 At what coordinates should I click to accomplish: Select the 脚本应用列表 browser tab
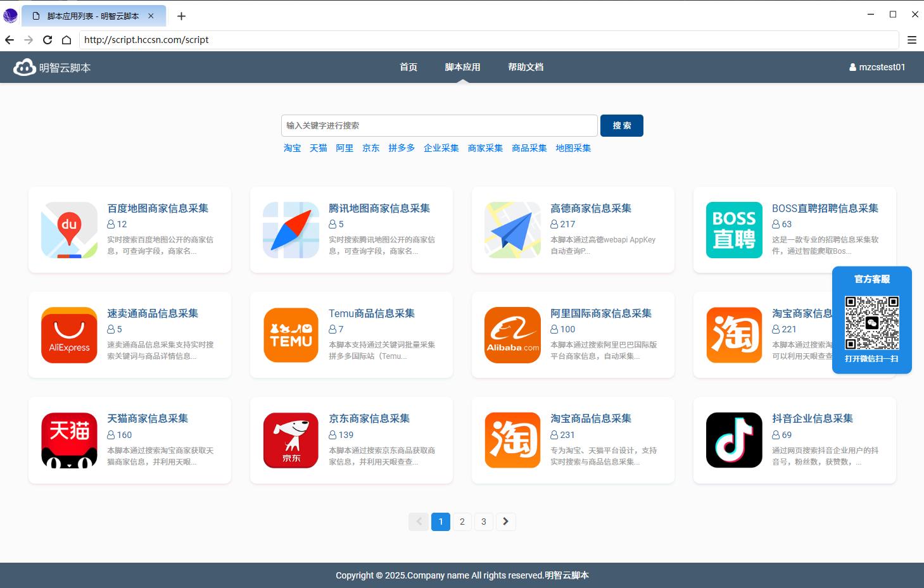tap(94, 16)
